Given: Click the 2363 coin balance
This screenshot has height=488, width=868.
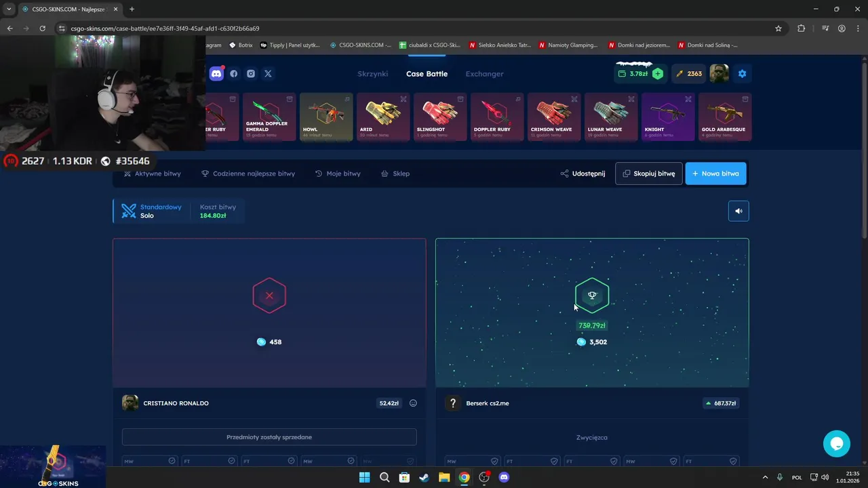Looking at the screenshot, I should pos(689,74).
